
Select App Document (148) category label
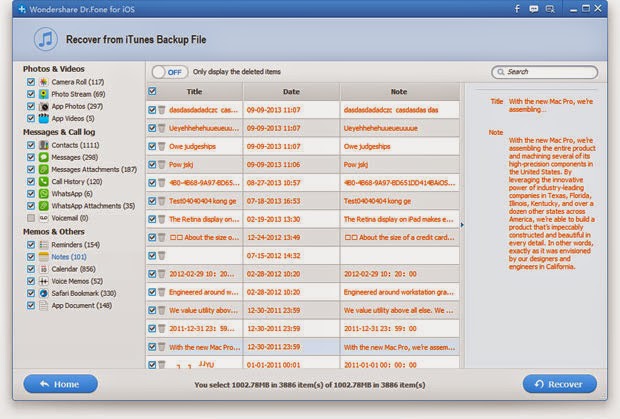point(81,306)
